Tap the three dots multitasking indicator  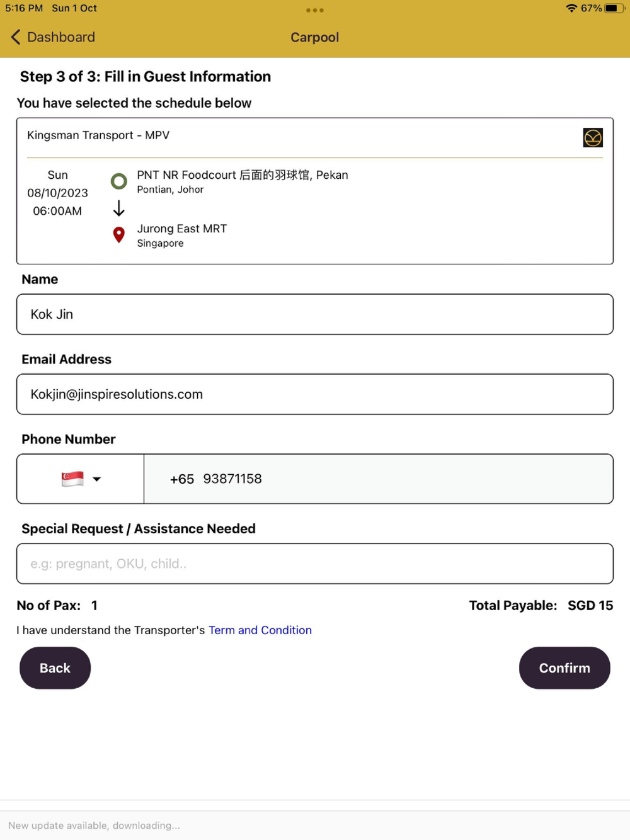[x=314, y=10]
